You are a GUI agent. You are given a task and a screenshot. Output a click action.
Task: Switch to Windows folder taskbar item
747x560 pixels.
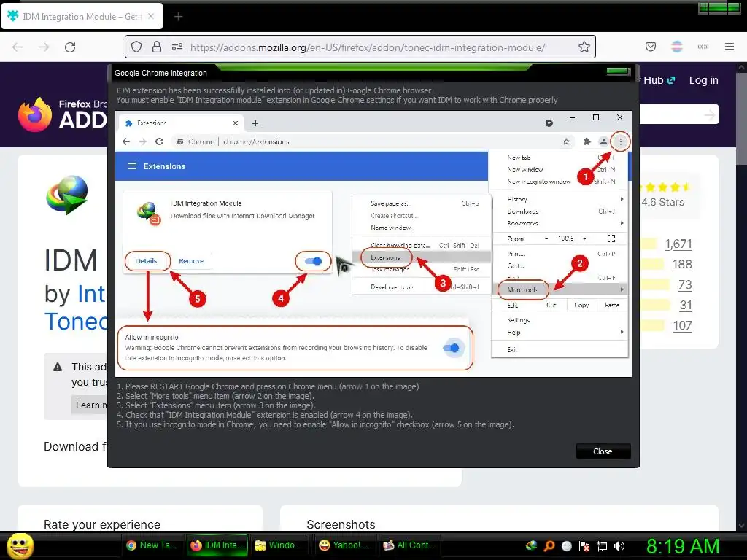[279, 545]
